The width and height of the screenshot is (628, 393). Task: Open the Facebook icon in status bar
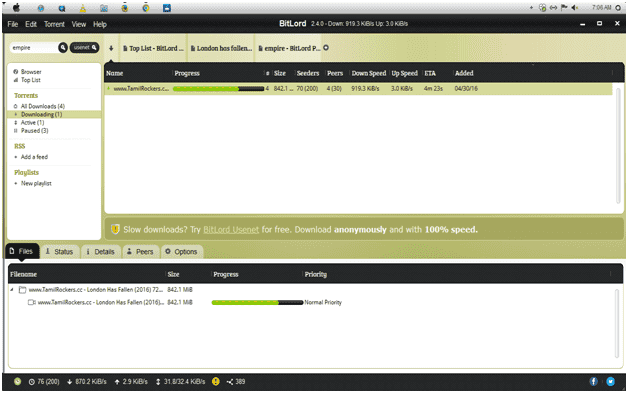pyautogui.click(x=594, y=381)
